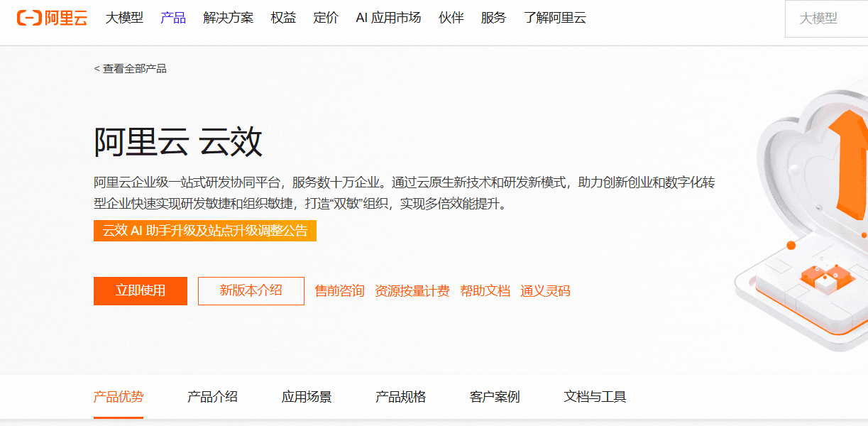Open the 云效 AI 助手升级及站点升级调整公告 banner

[x=205, y=231]
